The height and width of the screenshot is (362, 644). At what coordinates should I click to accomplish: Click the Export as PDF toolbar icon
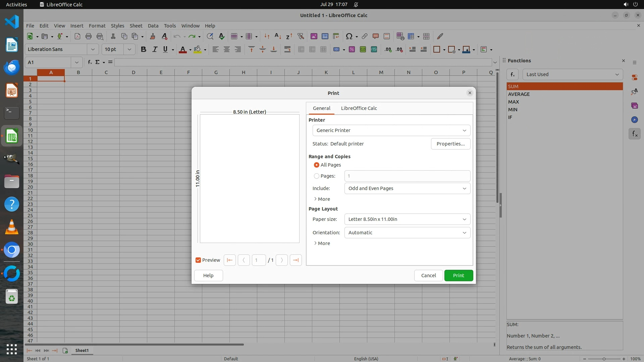point(77,36)
